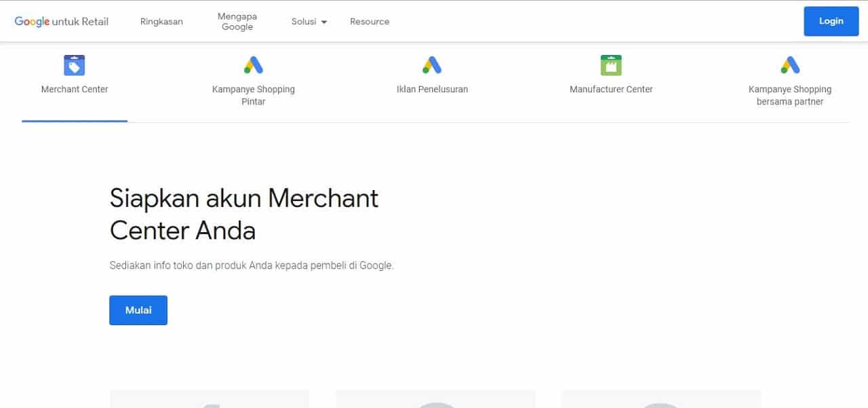Expand the Solusi dropdown arrow
The width and height of the screenshot is (868, 408).
[324, 22]
